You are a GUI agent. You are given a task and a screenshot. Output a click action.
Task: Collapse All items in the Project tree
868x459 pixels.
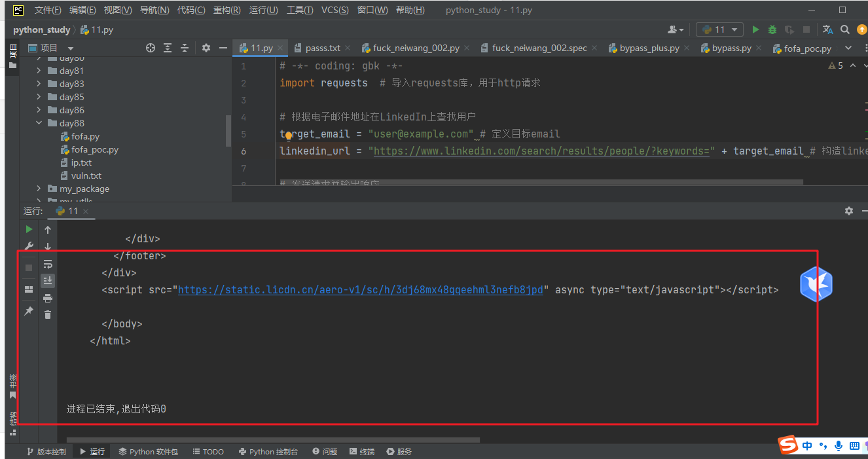tap(184, 48)
